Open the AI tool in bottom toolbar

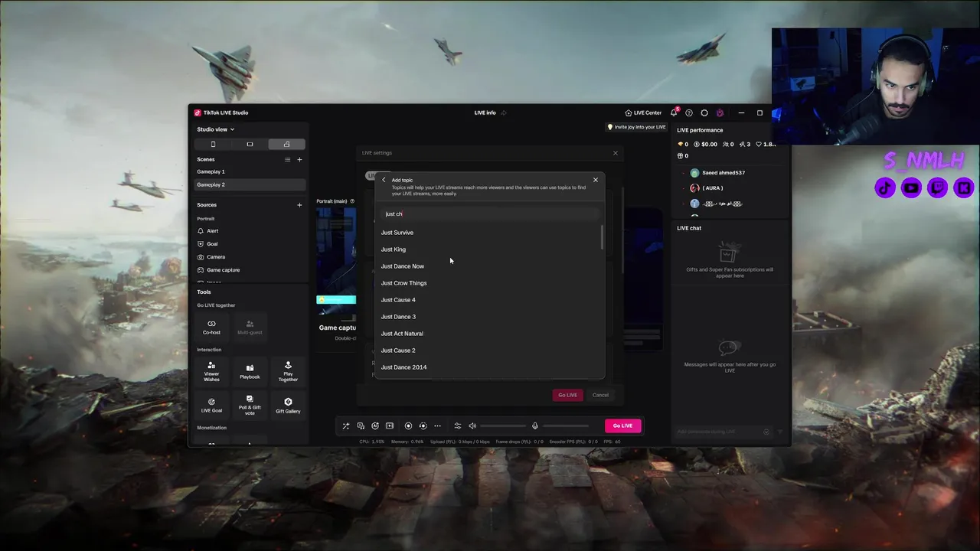pos(375,425)
